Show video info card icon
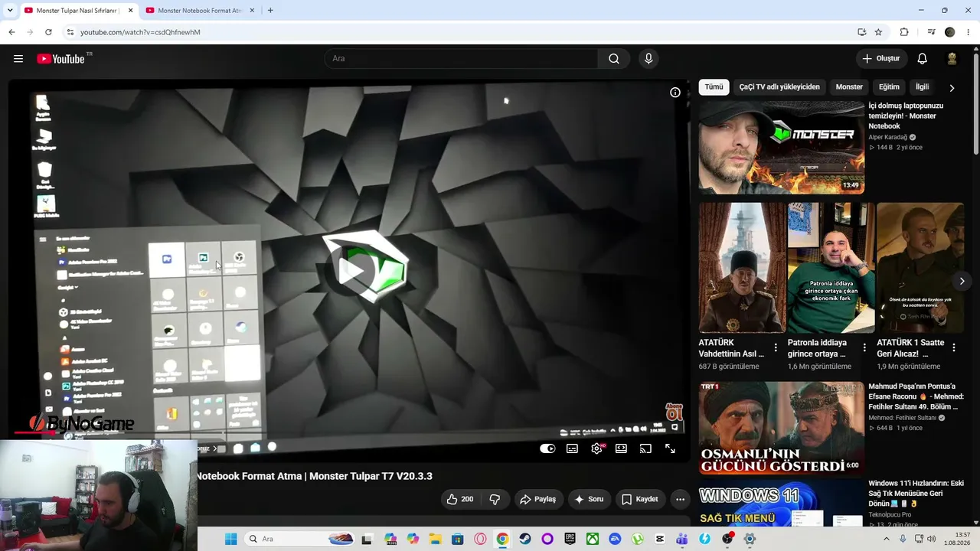 pyautogui.click(x=675, y=93)
